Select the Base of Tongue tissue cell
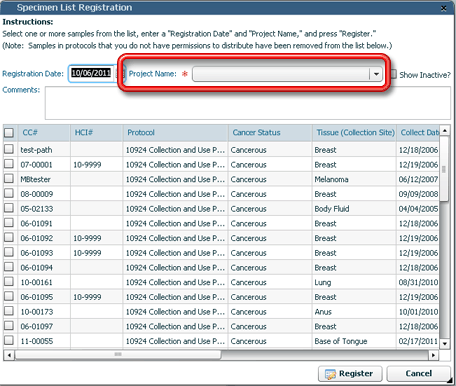This screenshot has height=386, width=456. [354, 341]
